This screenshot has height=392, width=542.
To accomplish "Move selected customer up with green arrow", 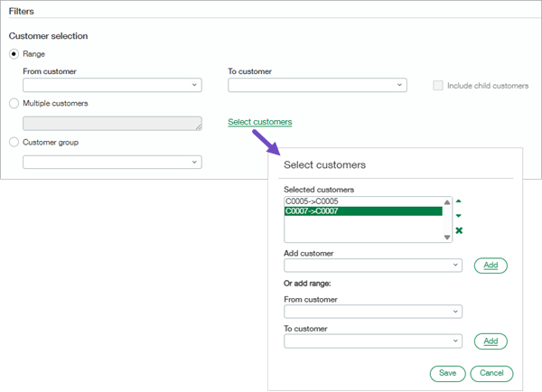I will (x=459, y=201).
